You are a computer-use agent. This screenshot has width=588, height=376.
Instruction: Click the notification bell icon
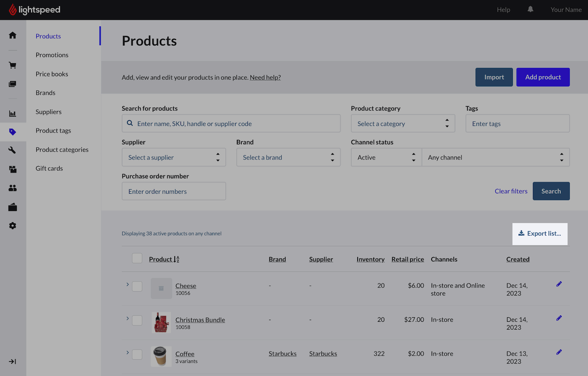pos(530,9)
